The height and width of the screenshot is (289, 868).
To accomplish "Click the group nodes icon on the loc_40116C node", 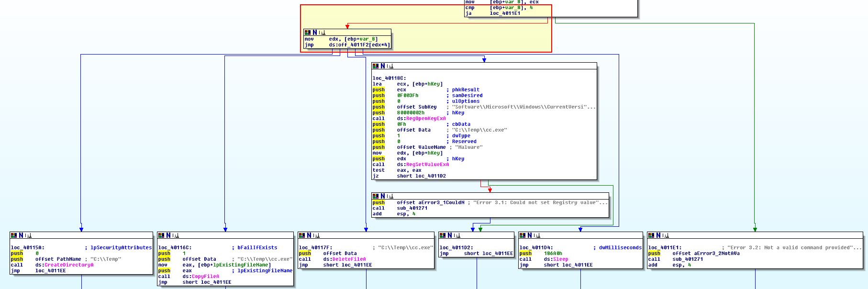I will click(175, 235).
